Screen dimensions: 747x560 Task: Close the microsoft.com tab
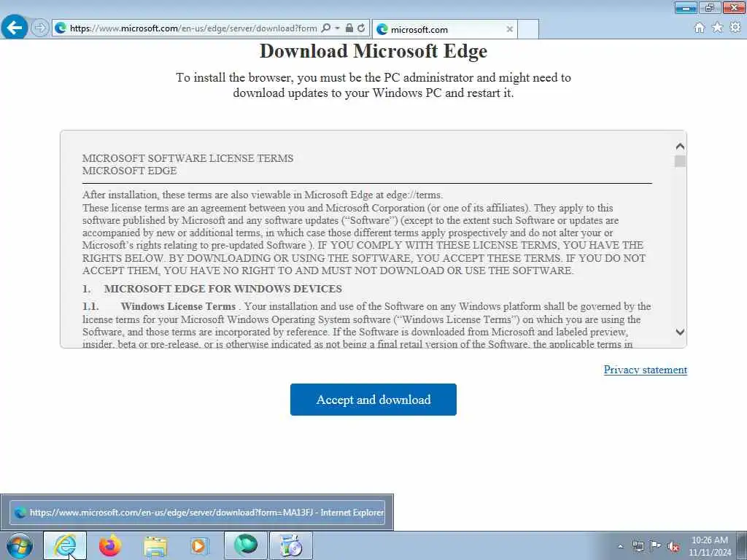pos(509,29)
